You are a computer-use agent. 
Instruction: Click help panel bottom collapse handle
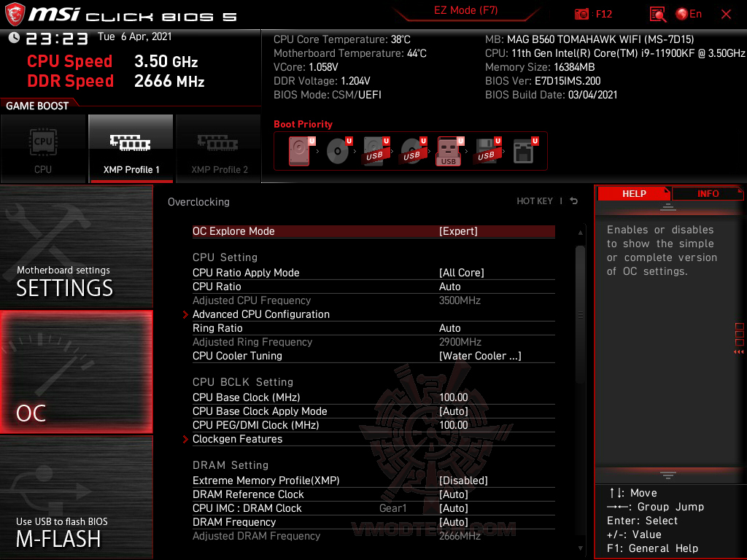[668, 475]
